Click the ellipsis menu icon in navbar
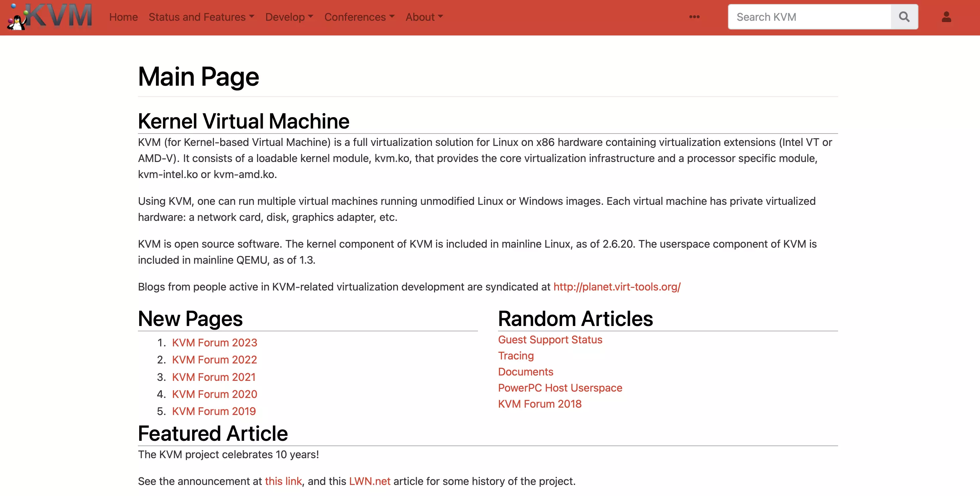 (x=695, y=17)
